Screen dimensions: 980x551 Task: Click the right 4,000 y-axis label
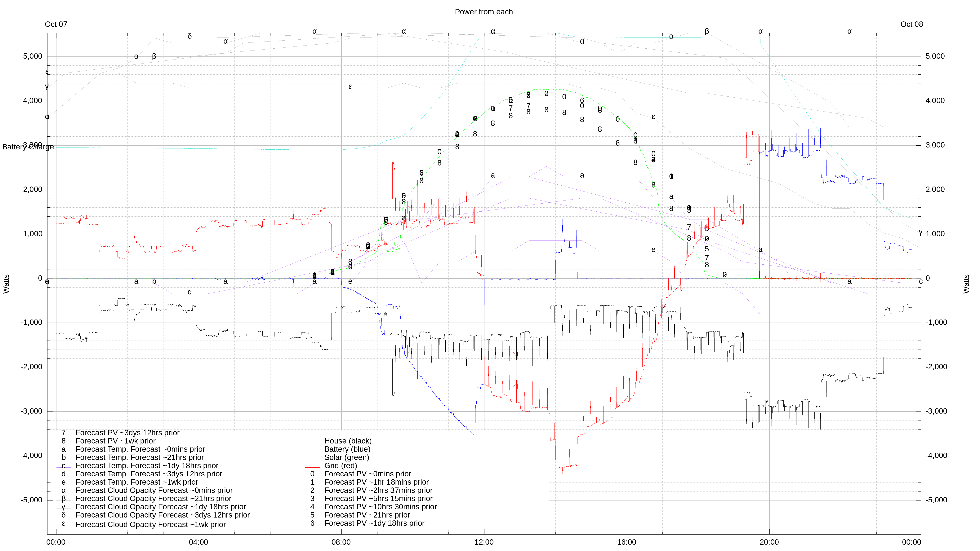click(x=935, y=101)
